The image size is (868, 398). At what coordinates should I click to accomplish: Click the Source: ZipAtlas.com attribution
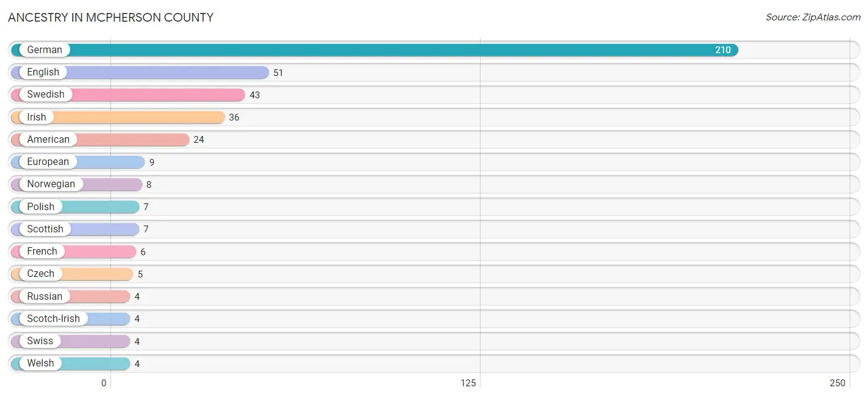point(813,17)
